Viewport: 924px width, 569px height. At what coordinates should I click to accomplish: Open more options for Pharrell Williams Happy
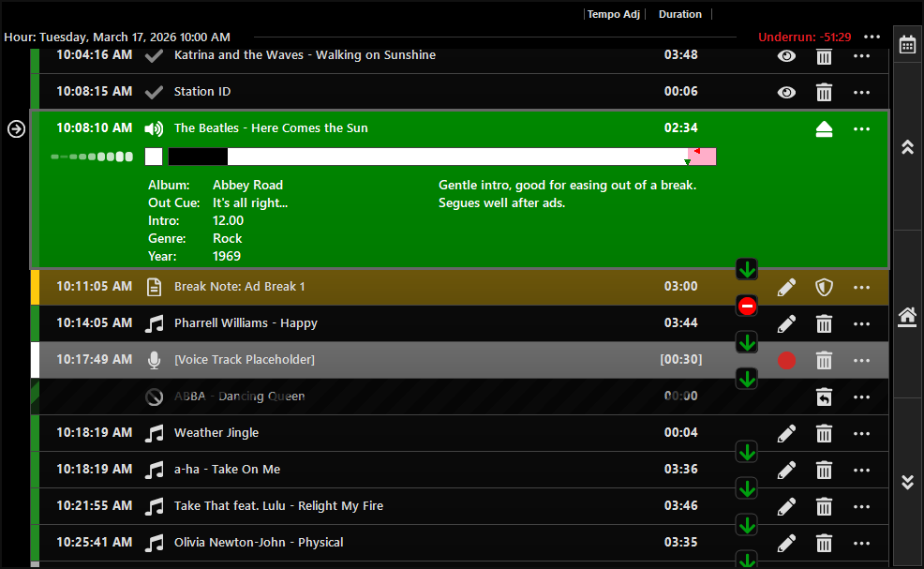tap(861, 323)
